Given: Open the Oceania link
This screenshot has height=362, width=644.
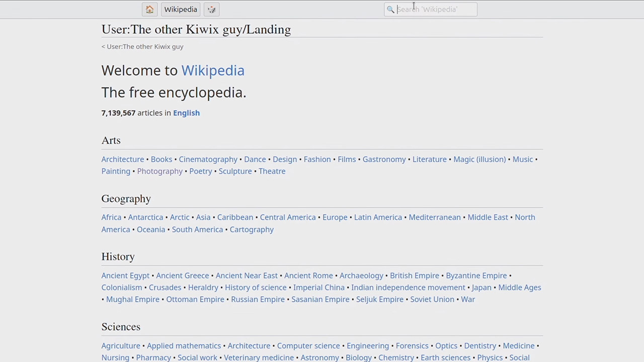Looking at the screenshot, I should pyautogui.click(x=151, y=229).
